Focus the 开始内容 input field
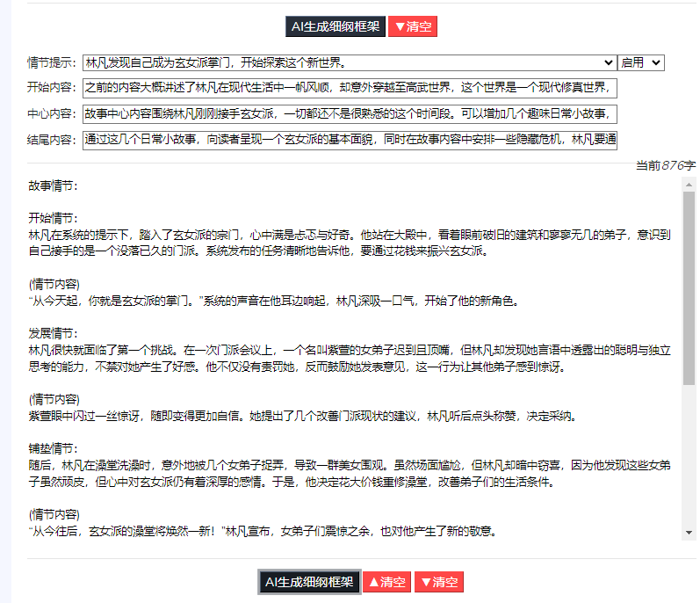This screenshot has width=700, height=603. tap(350, 88)
